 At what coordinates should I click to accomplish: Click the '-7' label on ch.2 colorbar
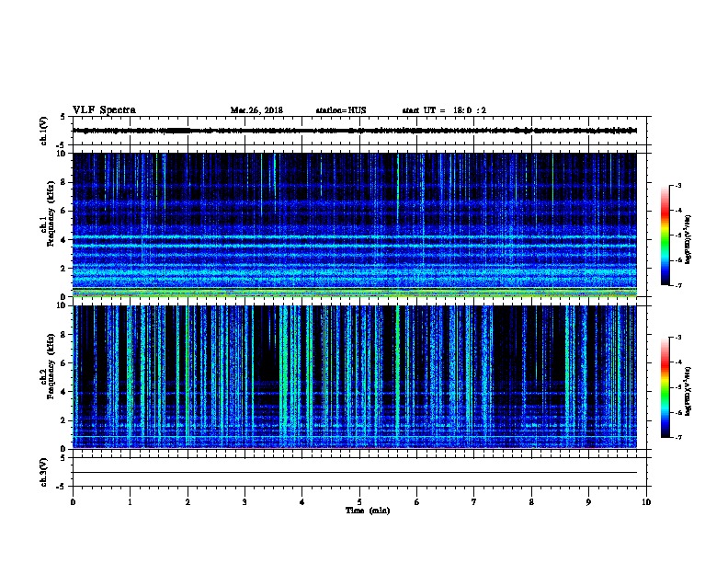(x=677, y=438)
